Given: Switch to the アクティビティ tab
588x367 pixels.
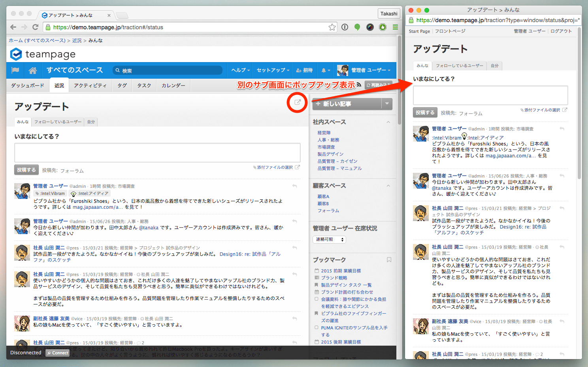Looking at the screenshot, I should pyautogui.click(x=90, y=85).
